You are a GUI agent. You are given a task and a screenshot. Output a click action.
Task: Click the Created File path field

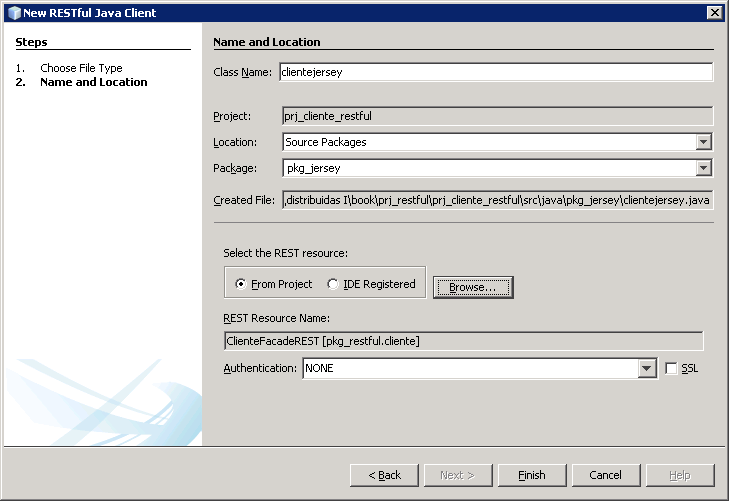click(x=497, y=200)
